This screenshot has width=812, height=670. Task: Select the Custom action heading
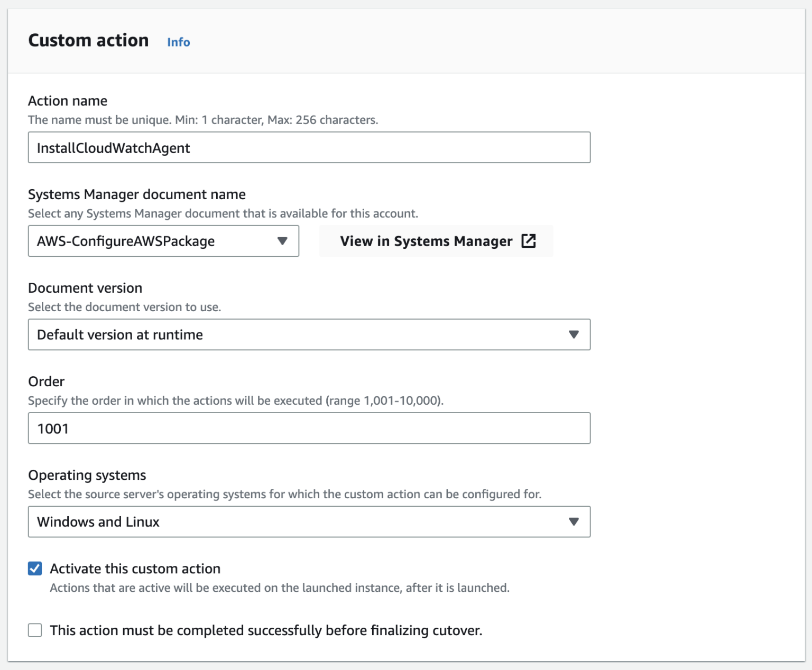(x=89, y=40)
